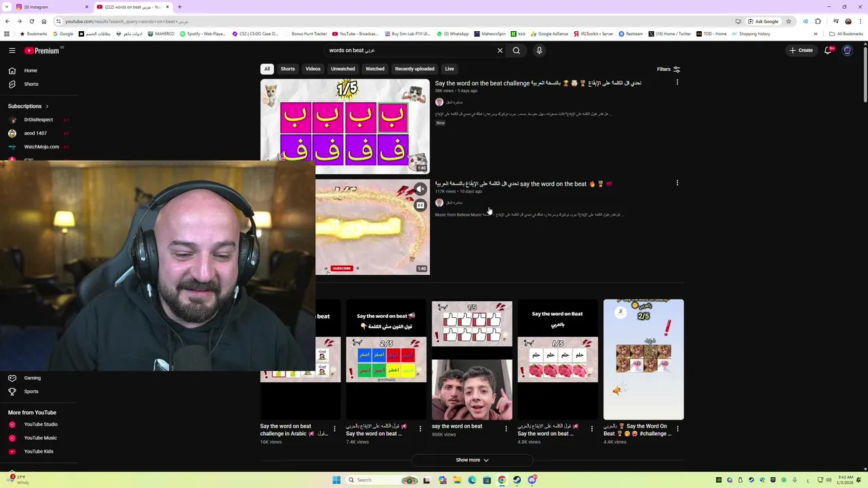The width and height of the screenshot is (868, 488).
Task: Open options for the first video result
Action: pyautogui.click(x=677, y=83)
